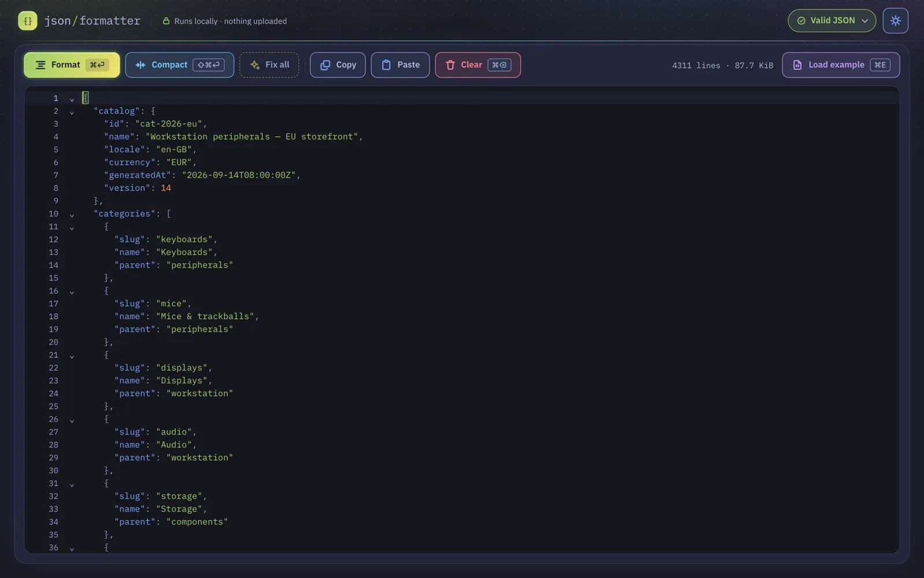Click the Compact button
The height and width of the screenshot is (578, 924).
[179, 65]
